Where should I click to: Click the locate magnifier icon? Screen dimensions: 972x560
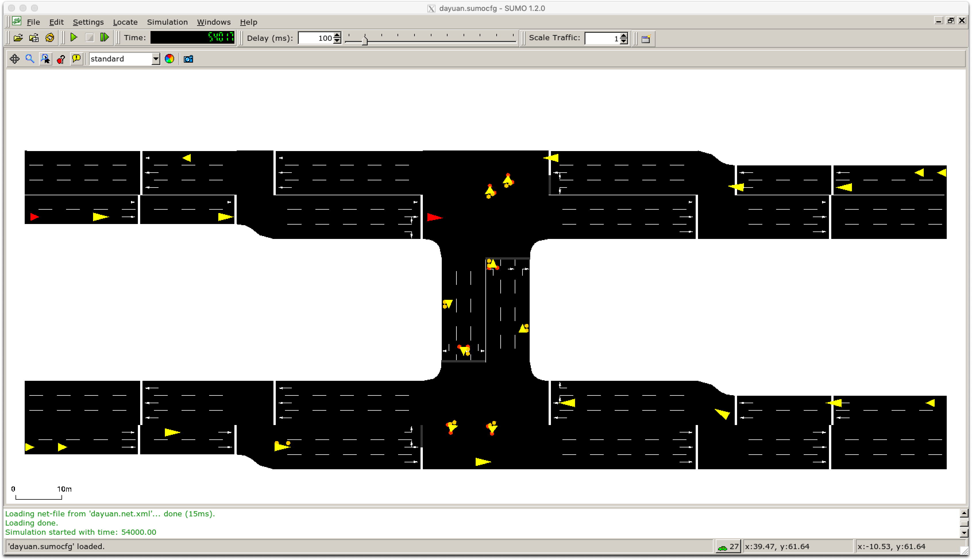(30, 59)
